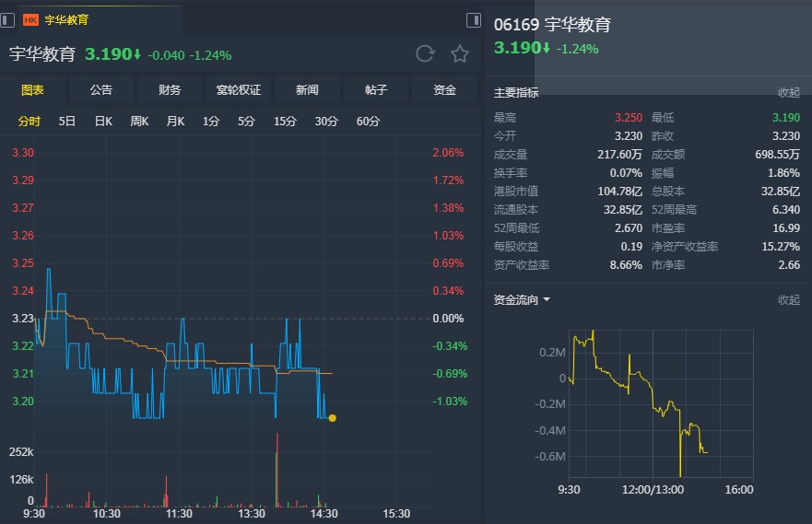Click the refresh quote icon
Screen dimensions: 812x524
(425, 53)
